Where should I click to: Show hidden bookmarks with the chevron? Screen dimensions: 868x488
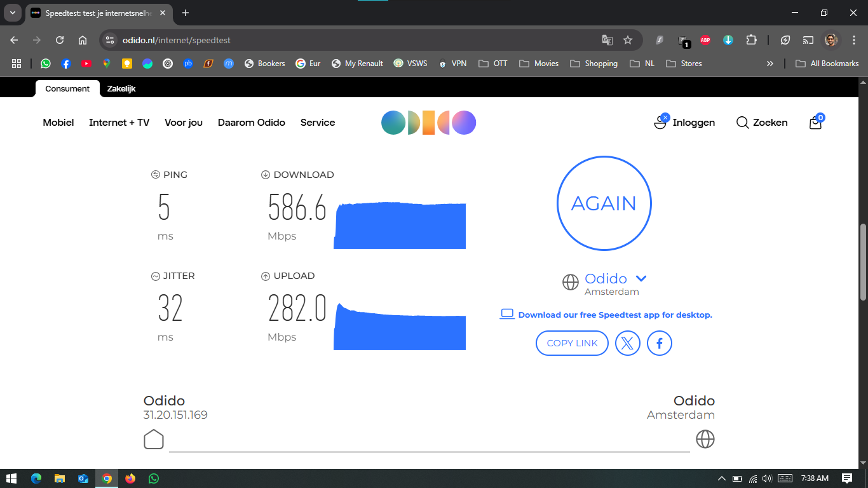[x=770, y=64]
